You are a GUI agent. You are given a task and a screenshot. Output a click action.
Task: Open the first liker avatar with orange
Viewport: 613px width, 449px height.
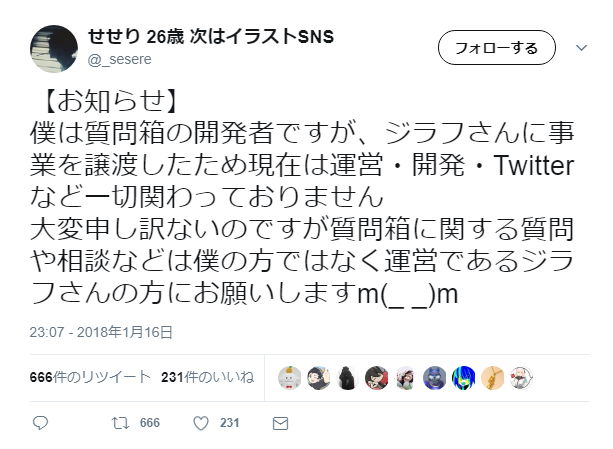pos(289,378)
